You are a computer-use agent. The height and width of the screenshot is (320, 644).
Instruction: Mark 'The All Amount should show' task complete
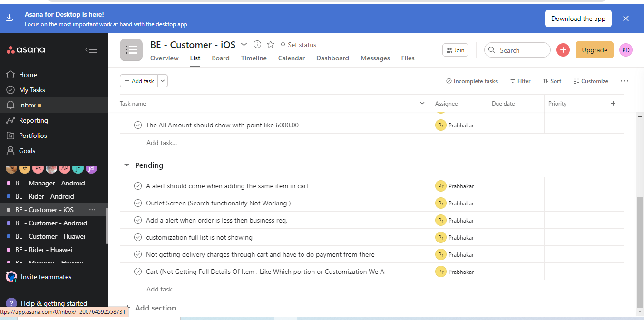click(x=138, y=125)
